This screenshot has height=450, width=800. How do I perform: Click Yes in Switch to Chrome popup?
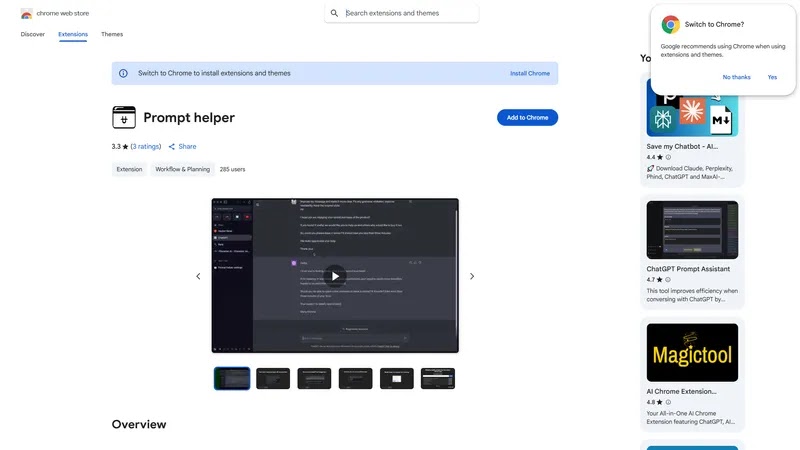(772, 77)
